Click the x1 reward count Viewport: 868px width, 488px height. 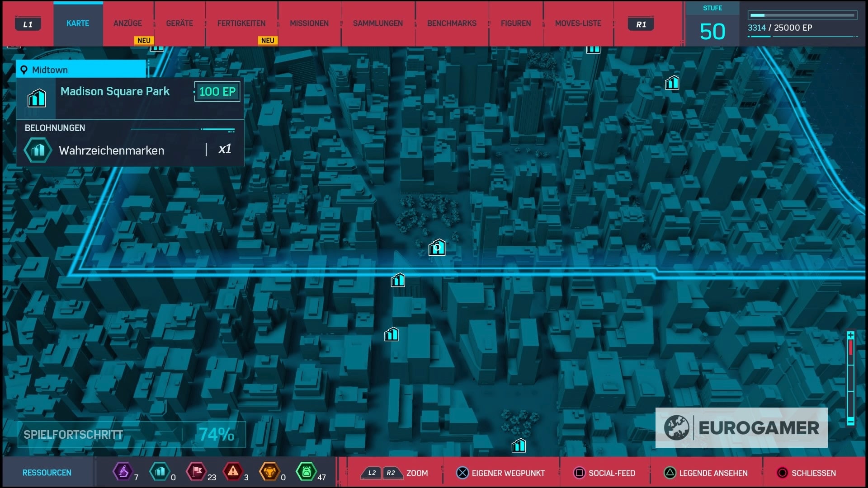(225, 149)
